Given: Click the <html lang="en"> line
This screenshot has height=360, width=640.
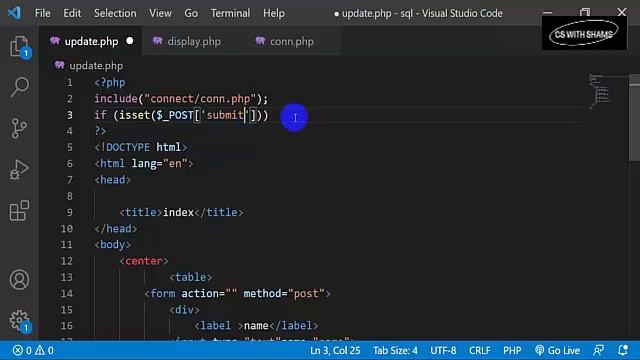Looking at the screenshot, I should click(x=143, y=164).
